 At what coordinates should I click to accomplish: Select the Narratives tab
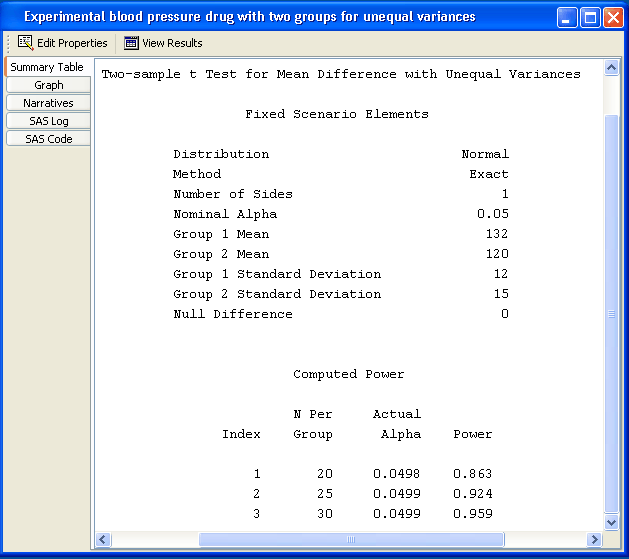[x=48, y=103]
